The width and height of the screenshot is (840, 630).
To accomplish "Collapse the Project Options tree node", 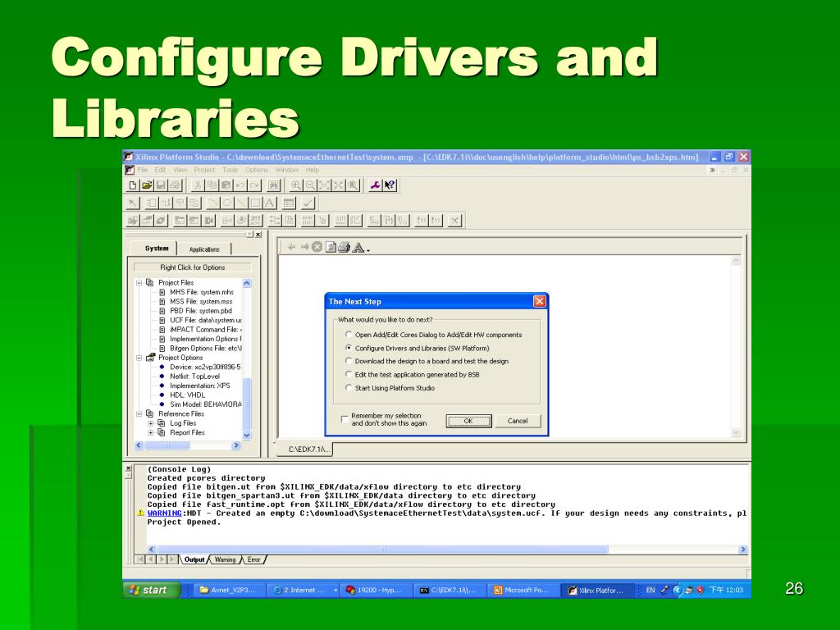I will [139, 358].
